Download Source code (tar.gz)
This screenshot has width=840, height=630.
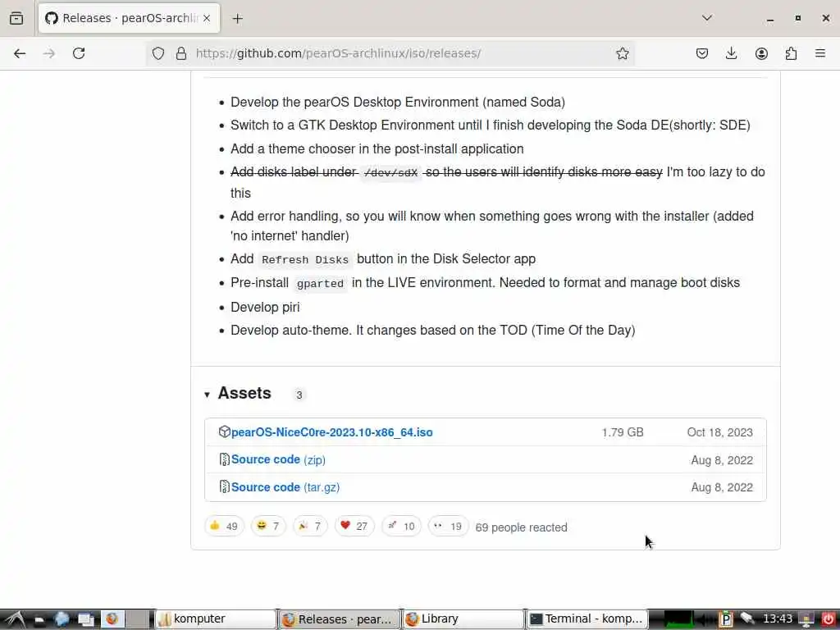click(x=285, y=487)
